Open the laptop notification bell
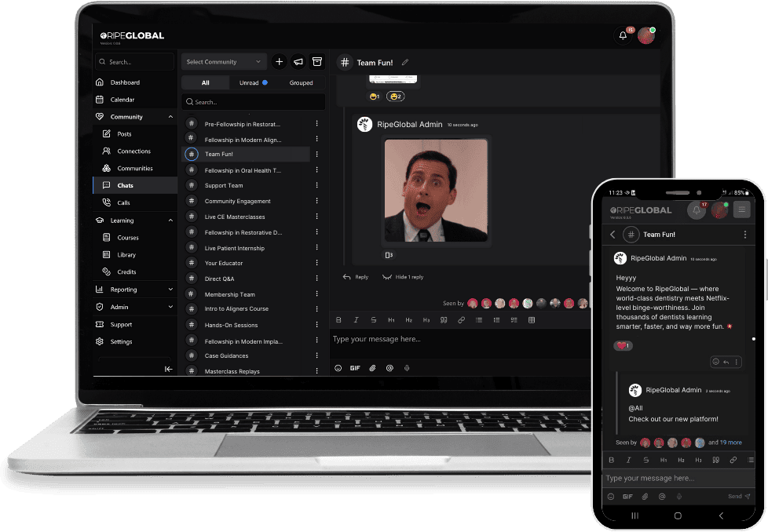 click(x=623, y=35)
